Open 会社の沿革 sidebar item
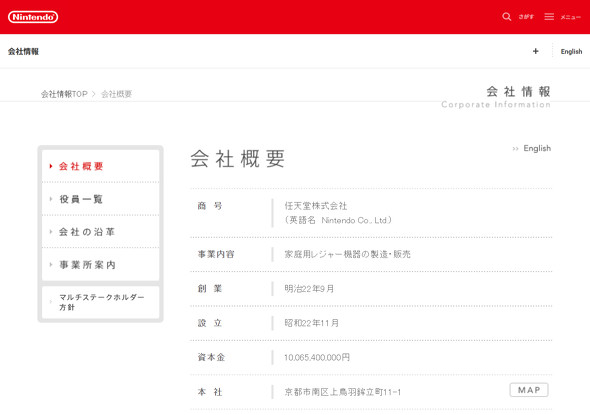 (x=100, y=232)
